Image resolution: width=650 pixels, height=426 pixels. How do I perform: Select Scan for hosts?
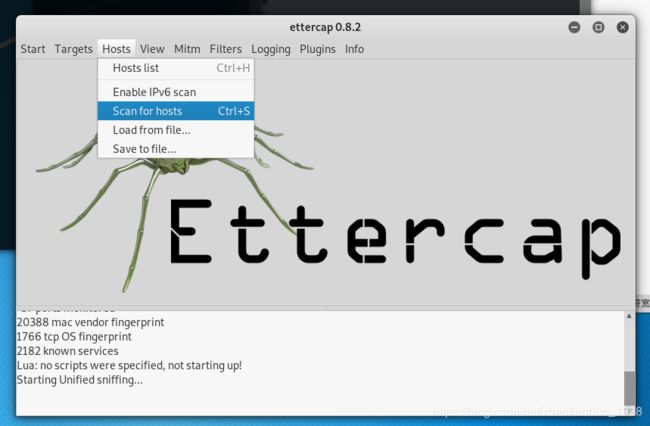176,111
